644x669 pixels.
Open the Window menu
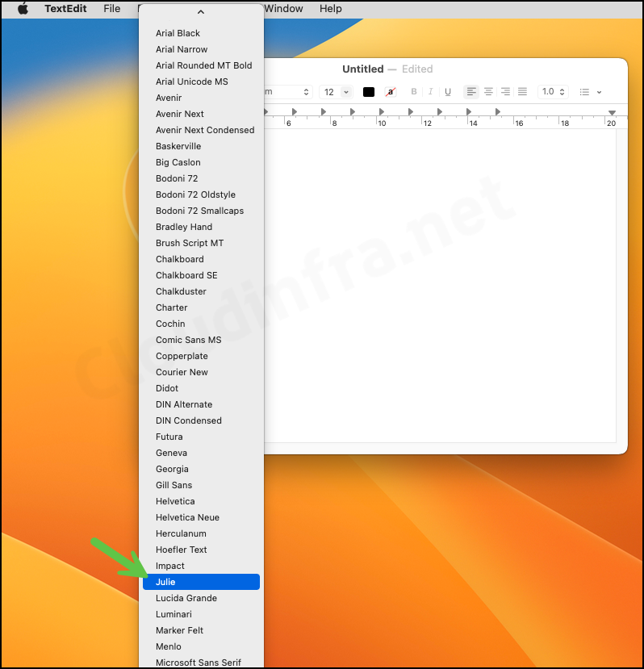(283, 9)
